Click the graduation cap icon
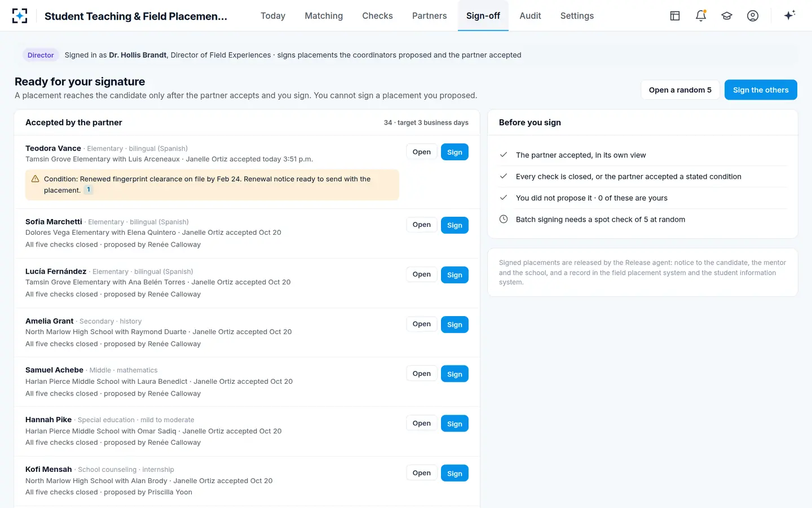Viewport: 812px width, 508px height. pos(727,16)
